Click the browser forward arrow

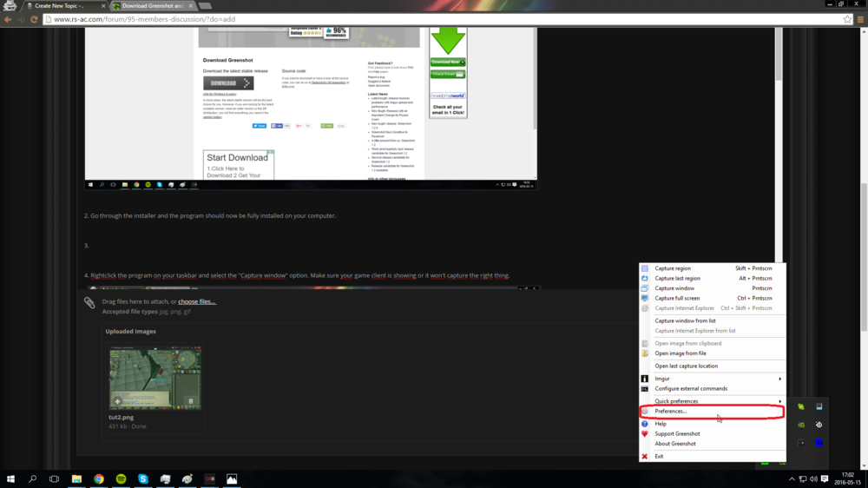21,19
